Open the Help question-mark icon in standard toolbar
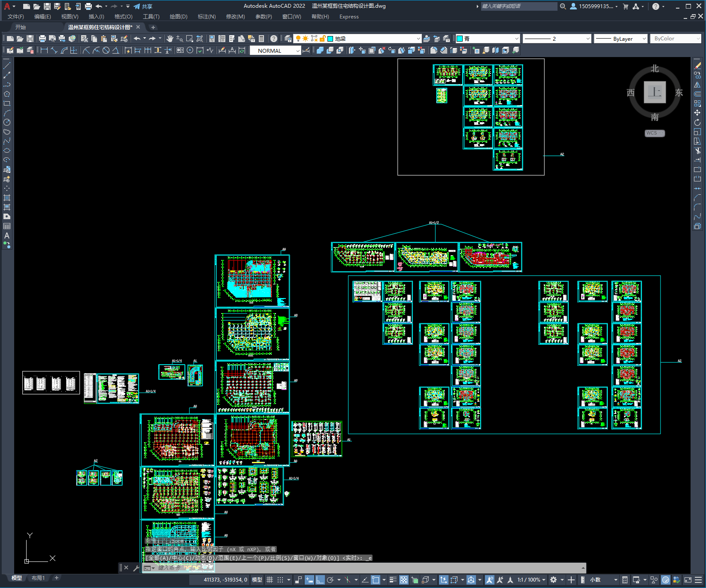 pyautogui.click(x=273, y=39)
